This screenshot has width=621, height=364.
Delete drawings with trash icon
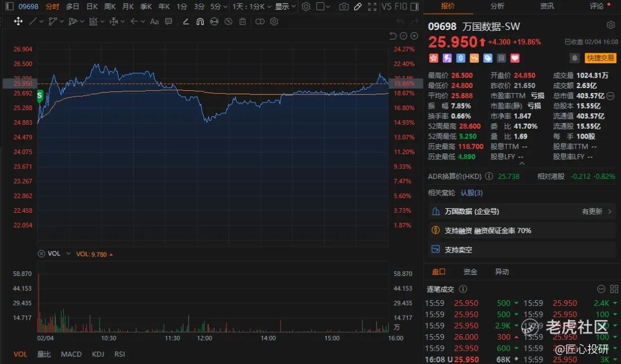(x=243, y=21)
